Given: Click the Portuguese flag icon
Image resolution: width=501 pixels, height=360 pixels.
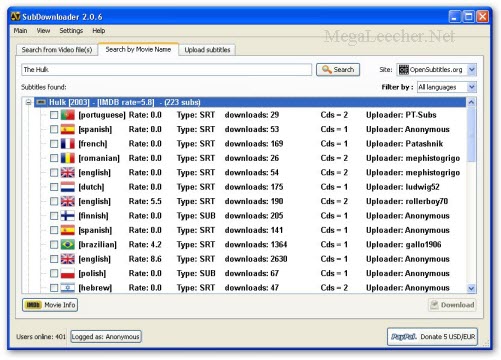Looking at the screenshot, I should coord(68,115).
